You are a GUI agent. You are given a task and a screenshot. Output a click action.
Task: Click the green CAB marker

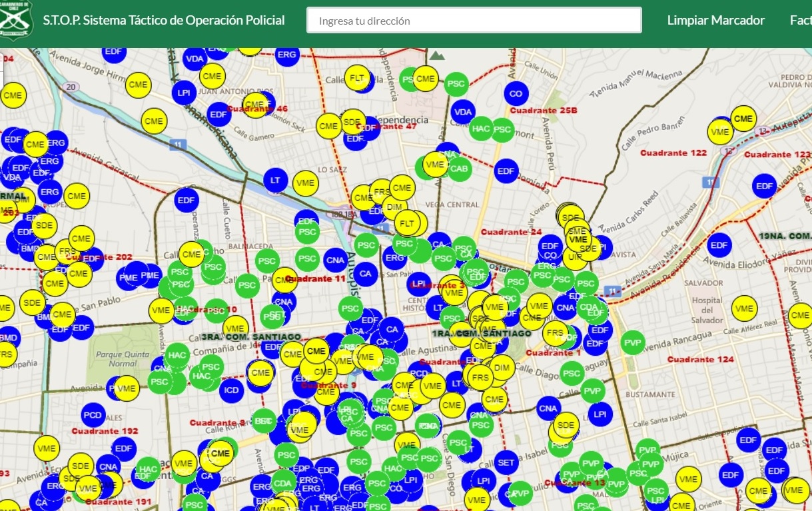[x=459, y=169]
